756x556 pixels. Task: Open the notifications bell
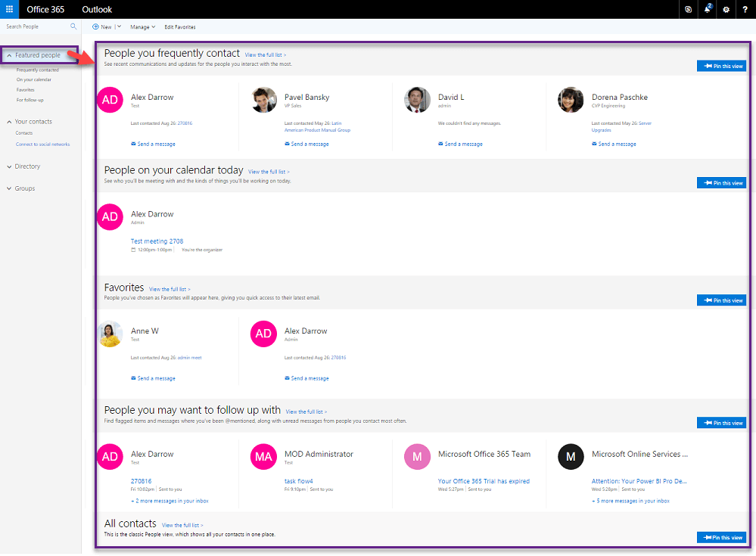click(x=708, y=9)
